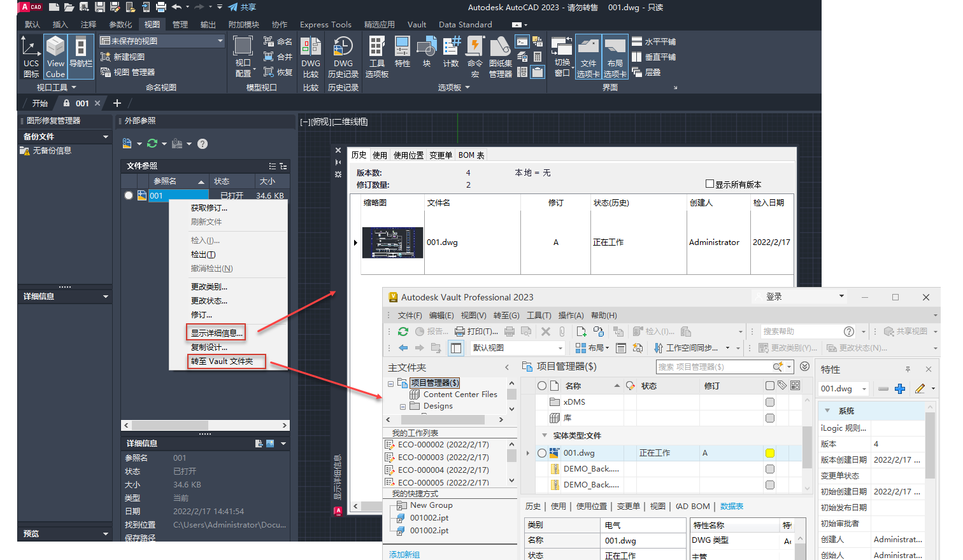963x560 pixels.
Task: Open DWG 历史记录 in the ribbon
Action: tap(343, 57)
